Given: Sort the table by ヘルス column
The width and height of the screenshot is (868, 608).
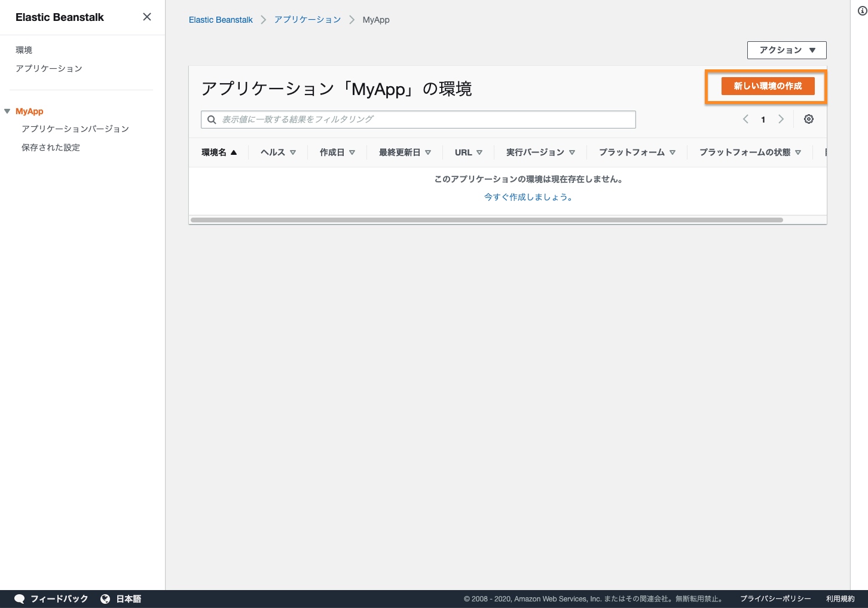Looking at the screenshot, I should [x=278, y=152].
